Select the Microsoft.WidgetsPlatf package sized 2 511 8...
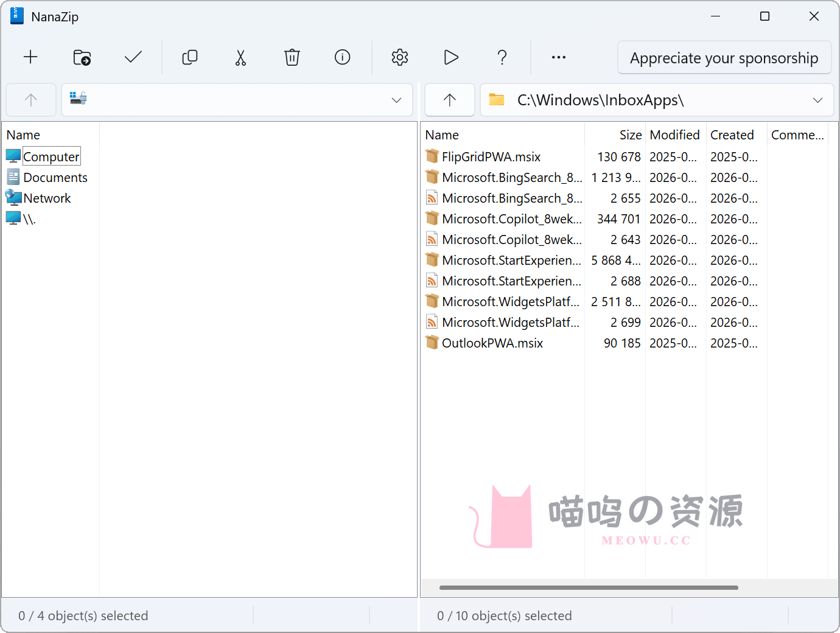The width and height of the screenshot is (840, 633). click(511, 302)
